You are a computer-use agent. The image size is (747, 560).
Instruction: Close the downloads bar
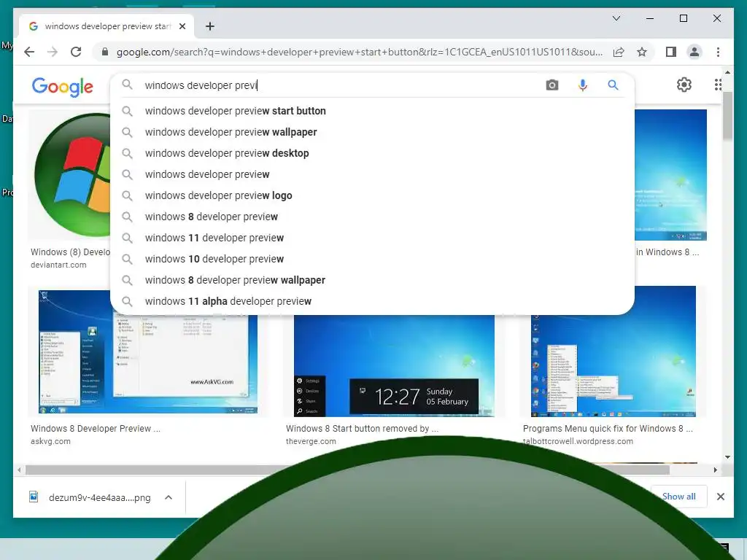tap(720, 497)
